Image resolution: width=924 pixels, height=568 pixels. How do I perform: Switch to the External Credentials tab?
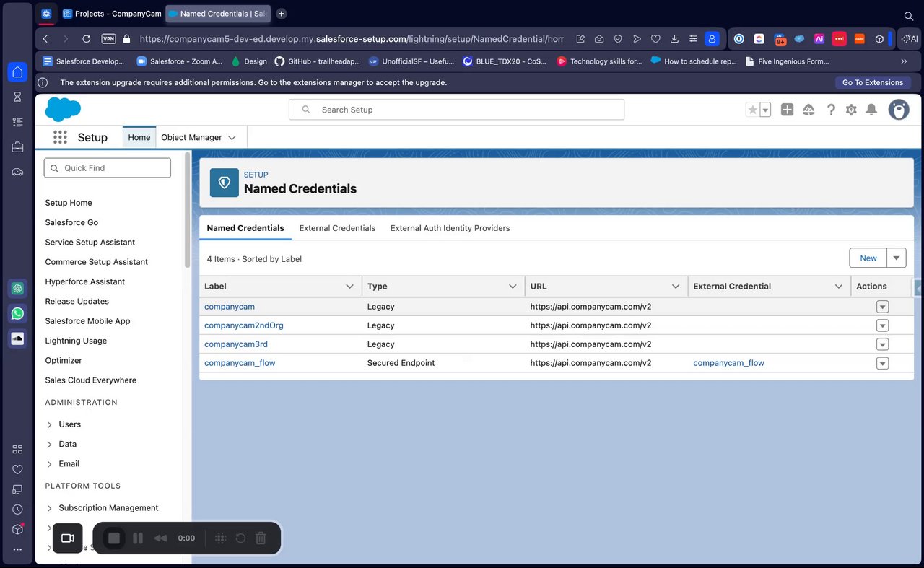click(337, 228)
